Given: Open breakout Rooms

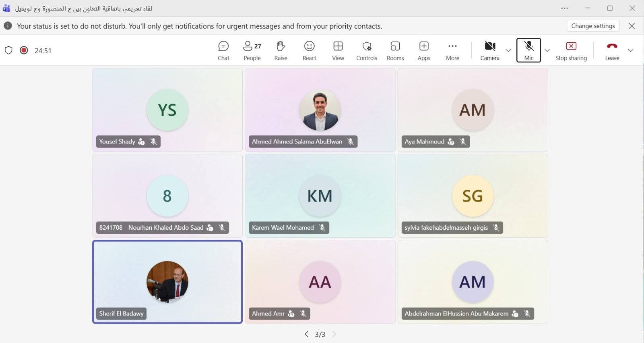Looking at the screenshot, I should point(395,51).
